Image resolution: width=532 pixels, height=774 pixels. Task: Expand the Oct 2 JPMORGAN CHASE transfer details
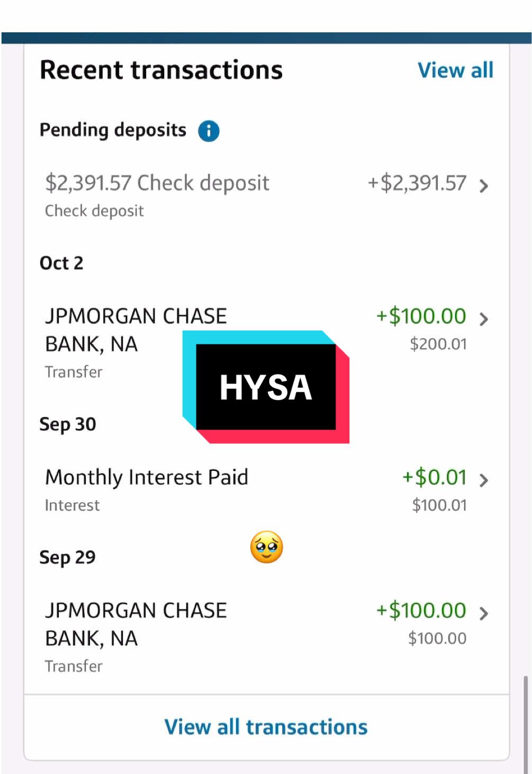click(483, 319)
